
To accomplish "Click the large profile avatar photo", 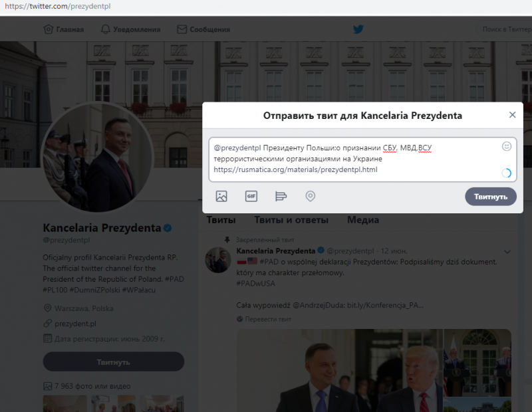I will 97,157.
